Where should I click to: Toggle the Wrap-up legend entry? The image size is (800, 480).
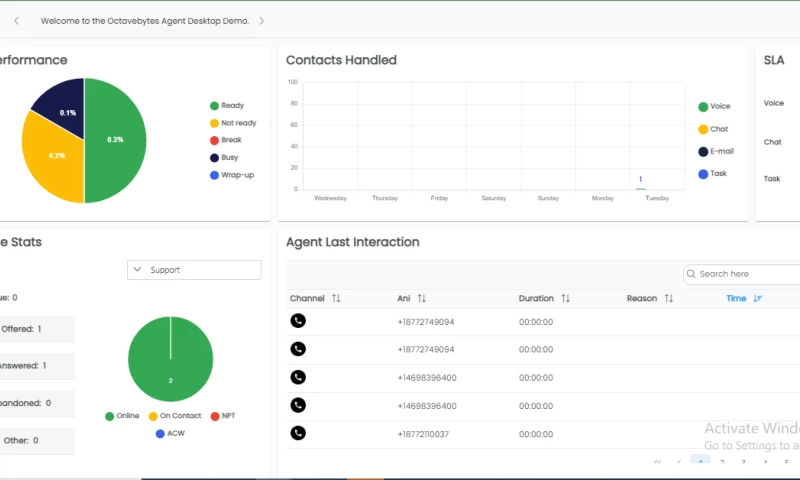[232, 175]
